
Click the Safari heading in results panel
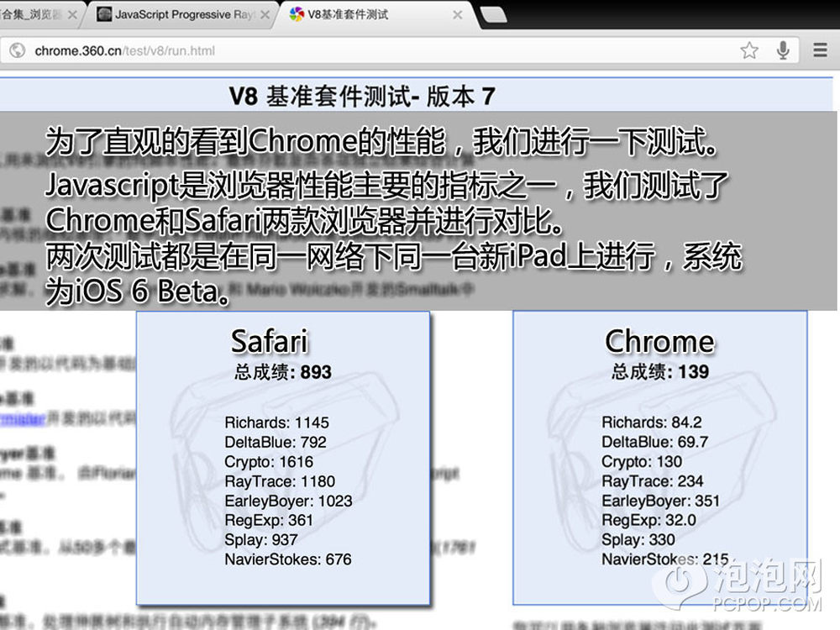[270, 341]
